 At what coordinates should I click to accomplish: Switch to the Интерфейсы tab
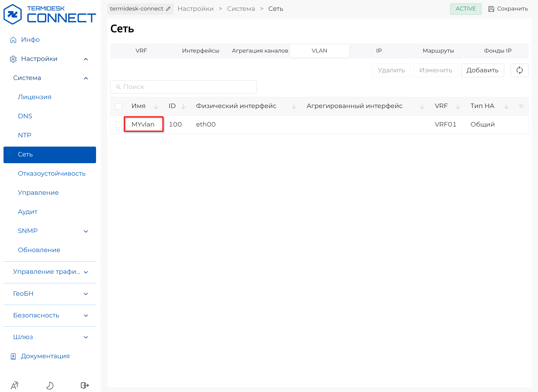pos(200,51)
